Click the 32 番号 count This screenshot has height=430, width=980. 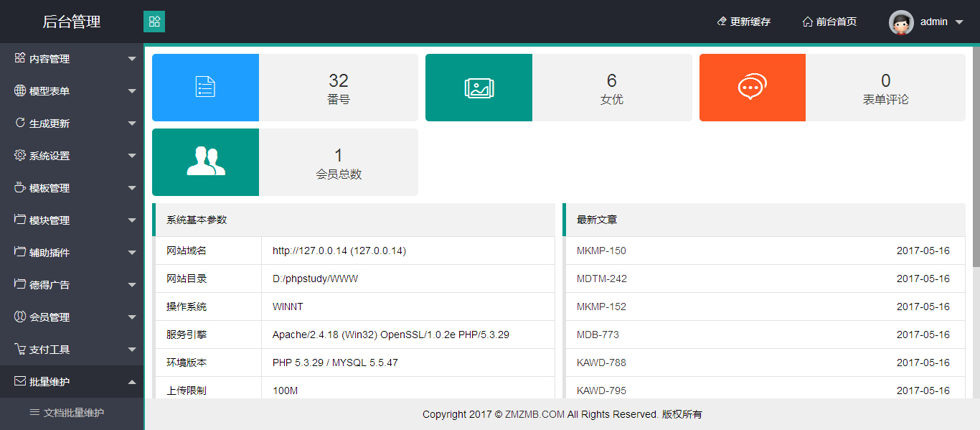[x=339, y=80]
